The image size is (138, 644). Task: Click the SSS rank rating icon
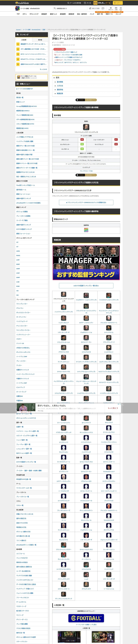(86, 230)
